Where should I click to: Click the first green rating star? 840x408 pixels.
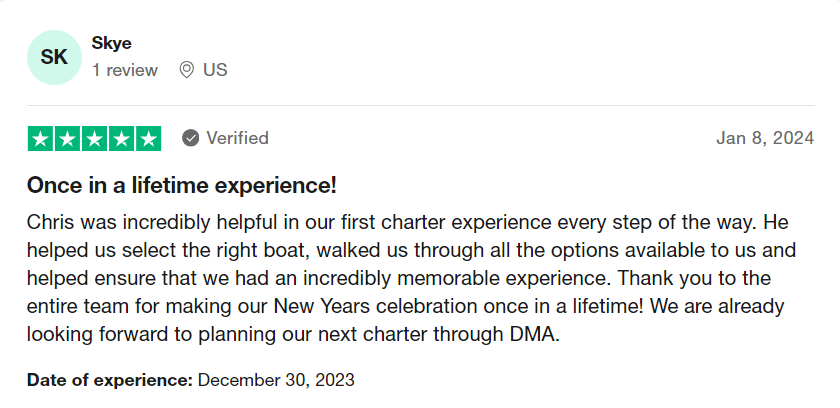pos(40,139)
